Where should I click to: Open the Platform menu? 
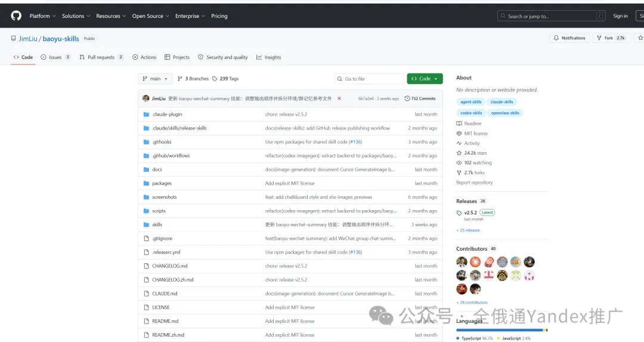point(42,16)
